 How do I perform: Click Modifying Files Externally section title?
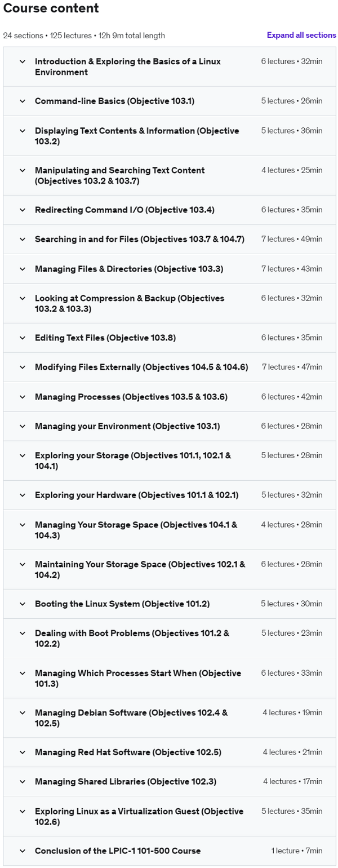(x=141, y=367)
